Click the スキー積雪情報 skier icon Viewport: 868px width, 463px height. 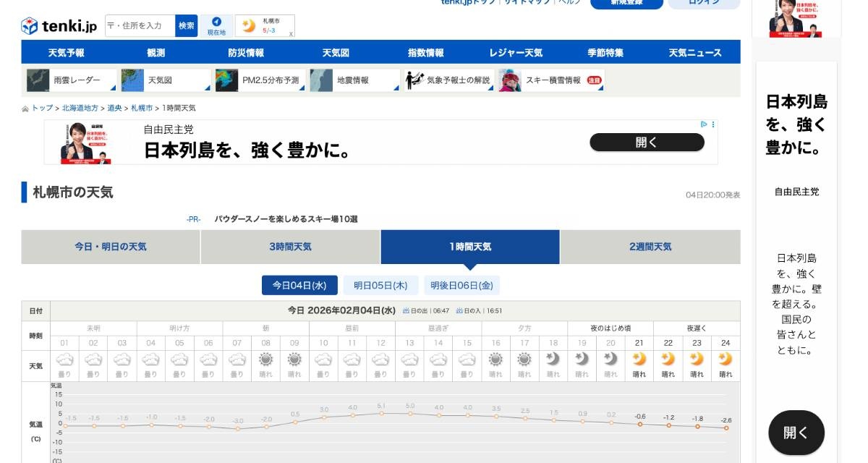point(510,80)
